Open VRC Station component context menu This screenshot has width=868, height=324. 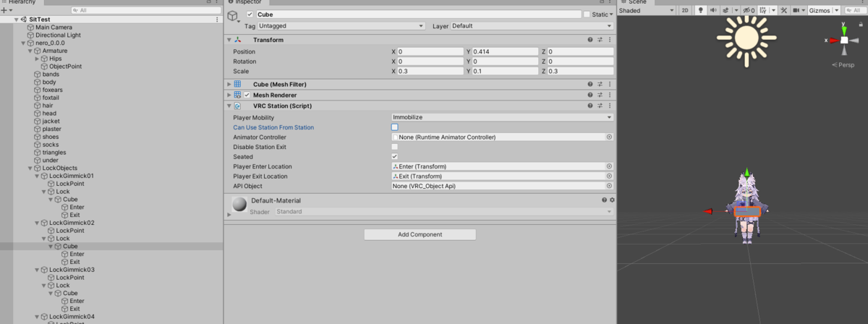[610, 106]
